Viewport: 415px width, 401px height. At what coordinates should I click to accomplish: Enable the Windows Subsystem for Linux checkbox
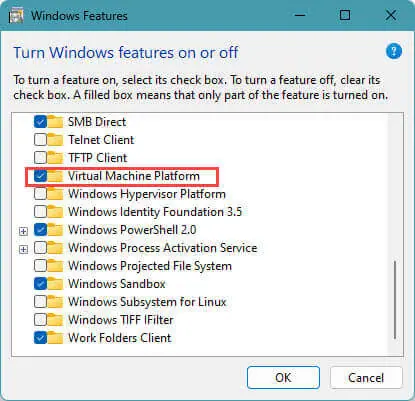click(x=40, y=302)
